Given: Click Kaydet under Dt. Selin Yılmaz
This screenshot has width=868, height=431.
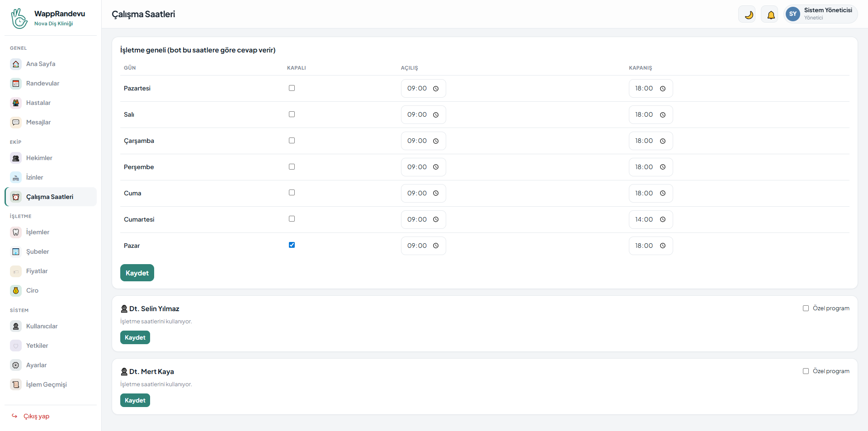Looking at the screenshot, I should click(135, 337).
